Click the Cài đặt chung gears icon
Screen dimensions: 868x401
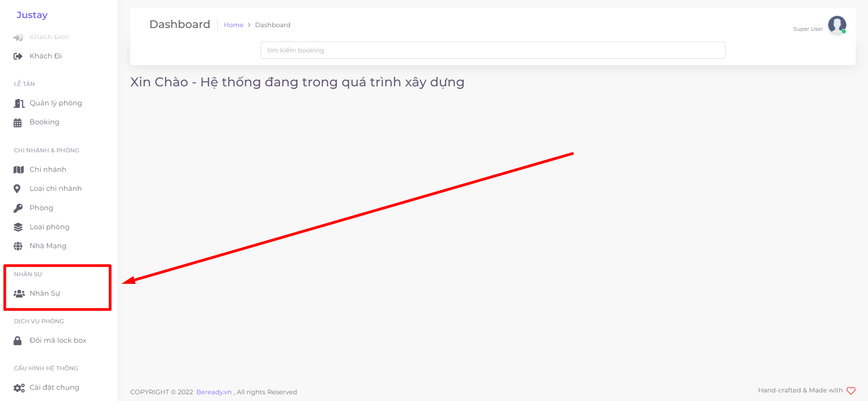click(x=19, y=388)
